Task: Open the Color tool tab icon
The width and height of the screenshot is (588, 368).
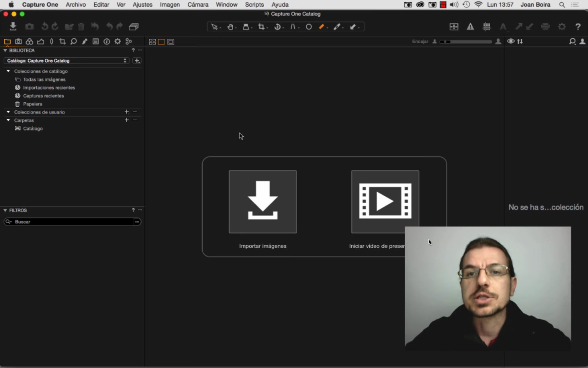Action: pos(29,41)
